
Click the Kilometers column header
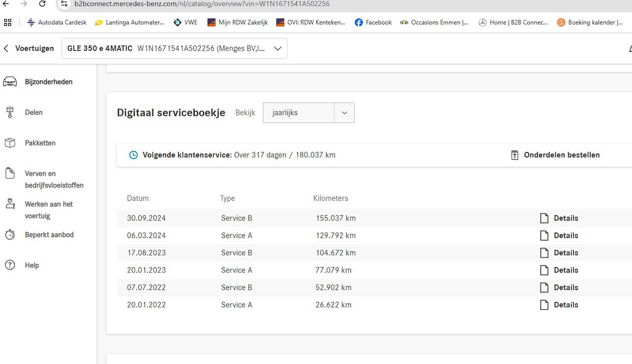click(x=330, y=198)
